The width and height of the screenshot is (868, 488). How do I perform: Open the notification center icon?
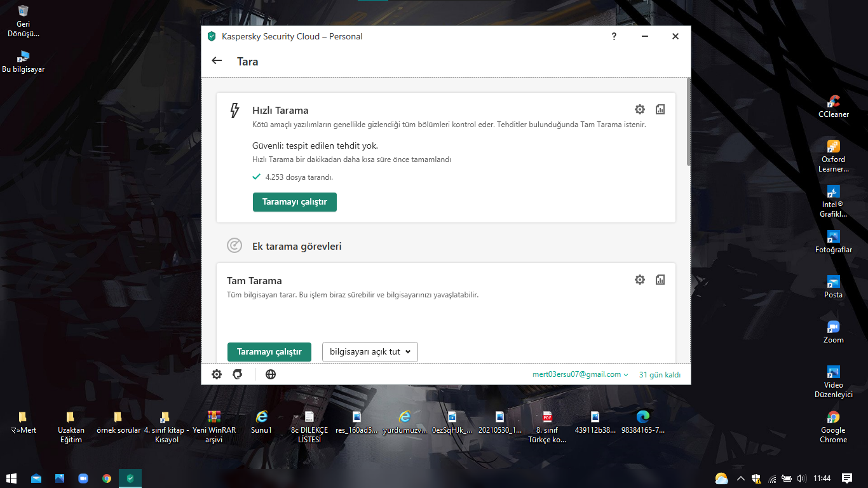click(847, 478)
